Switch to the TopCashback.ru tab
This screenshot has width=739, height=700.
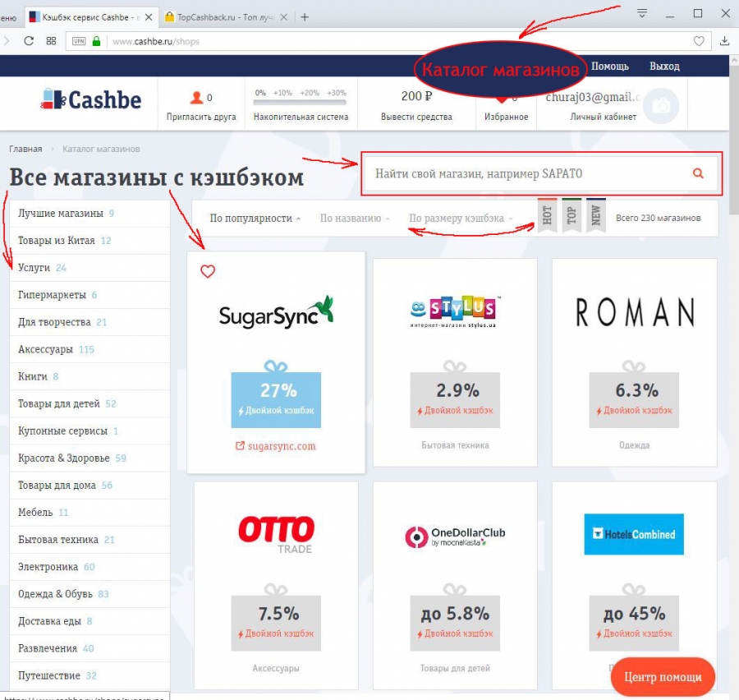[225, 17]
